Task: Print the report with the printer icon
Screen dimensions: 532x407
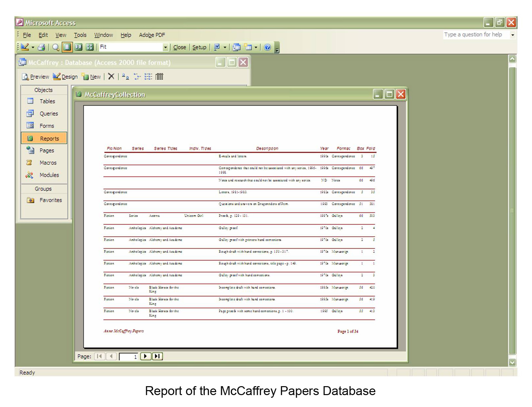Action: click(x=42, y=47)
